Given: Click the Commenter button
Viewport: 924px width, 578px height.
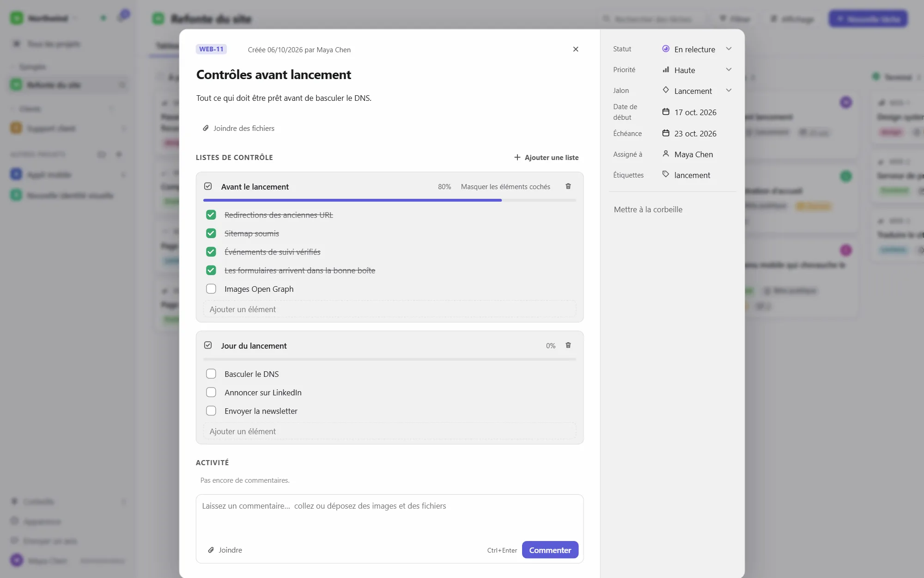Looking at the screenshot, I should click(x=550, y=550).
